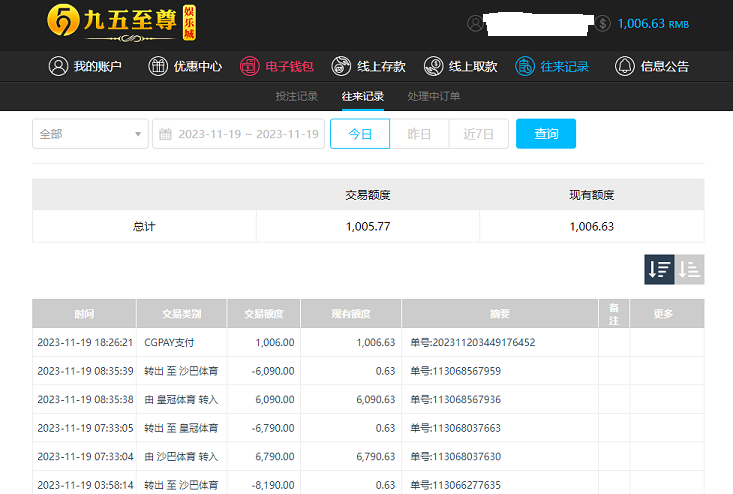The image size is (733, 494).
Task: Open 电子钱包 wallet icon
Action: click(250, 66)
